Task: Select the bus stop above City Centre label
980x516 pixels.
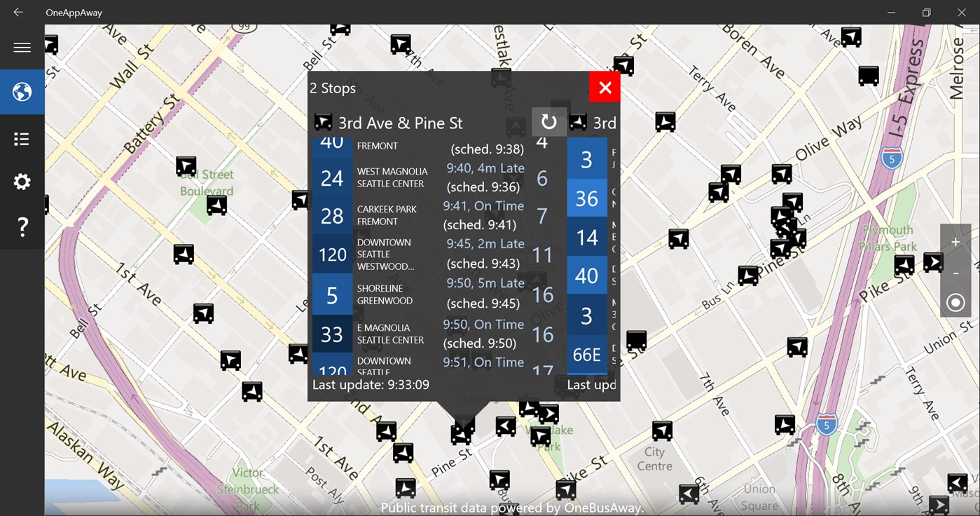Action: 662,430
